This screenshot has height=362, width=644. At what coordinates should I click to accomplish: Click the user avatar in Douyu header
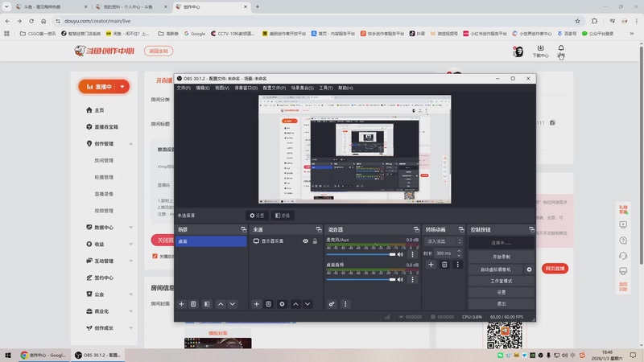(x=518, y=51)
